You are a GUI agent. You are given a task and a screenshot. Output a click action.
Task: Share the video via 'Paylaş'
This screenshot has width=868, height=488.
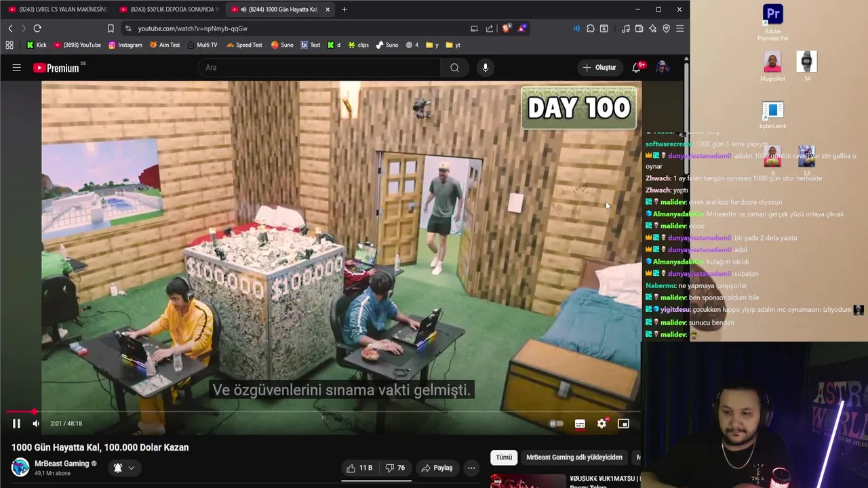click(x=436, y=468)
